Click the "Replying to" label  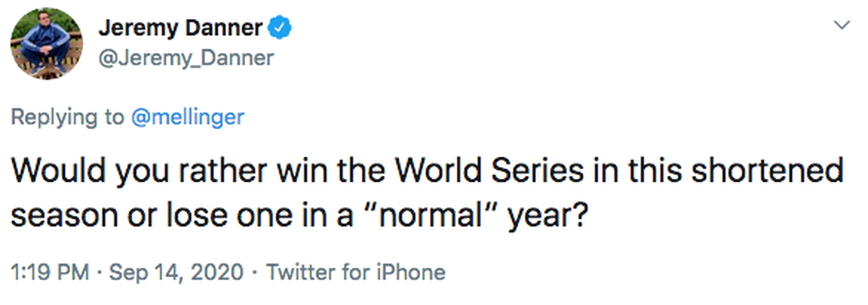pyautogui.click(x=67, y=116)
